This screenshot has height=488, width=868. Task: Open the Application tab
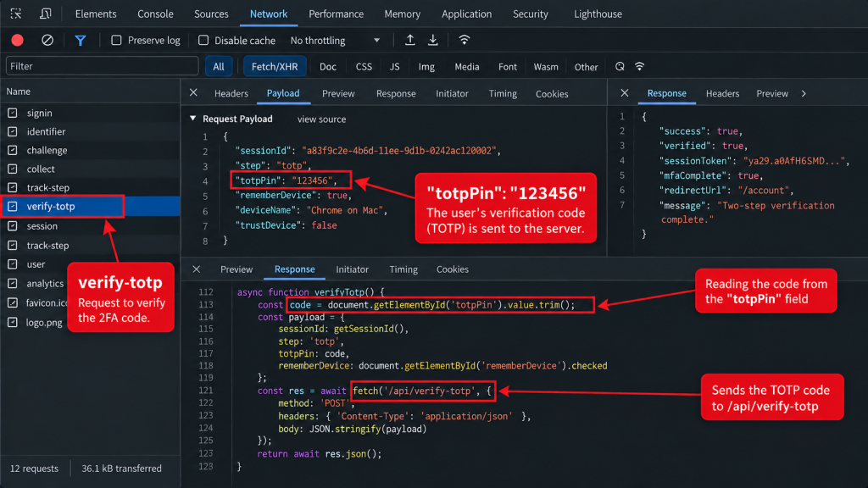pyautogui.click(x=467, y=14)
